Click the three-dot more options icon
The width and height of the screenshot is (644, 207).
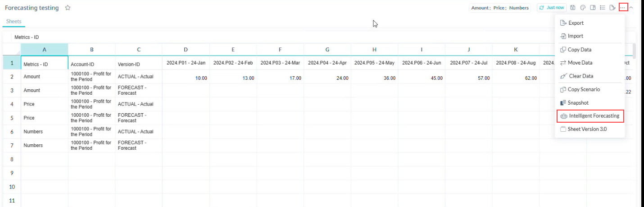pos(623,8)
